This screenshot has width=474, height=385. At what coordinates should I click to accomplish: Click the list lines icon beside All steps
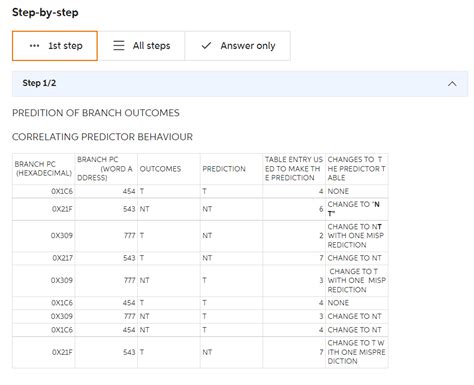(x=119, y=46)
